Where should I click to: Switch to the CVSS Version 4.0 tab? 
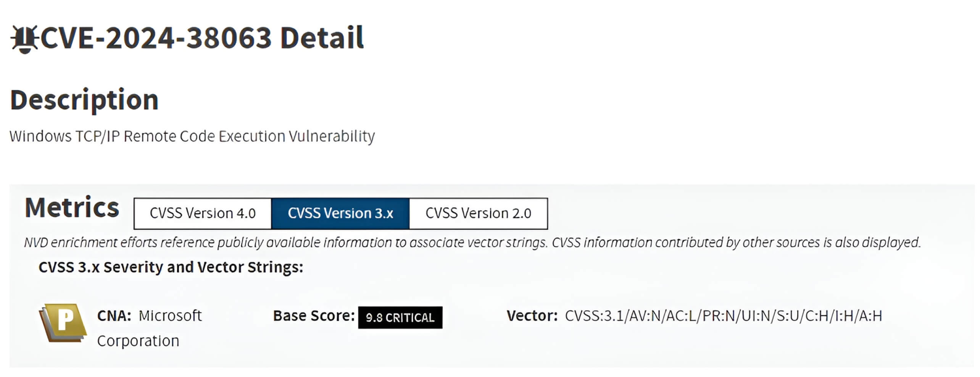[x=202, y=213]
